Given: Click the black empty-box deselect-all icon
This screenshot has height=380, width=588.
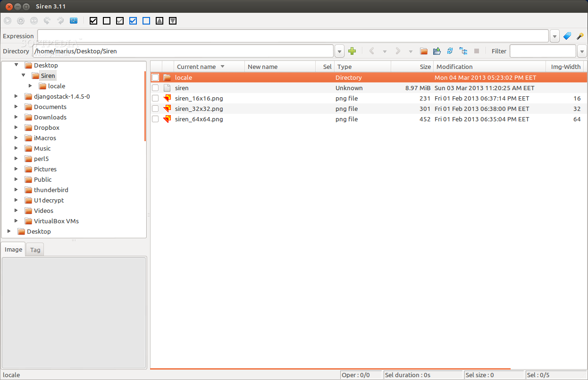Looking at the screenshot, I should pyautogui.click(x=107, y=21).
